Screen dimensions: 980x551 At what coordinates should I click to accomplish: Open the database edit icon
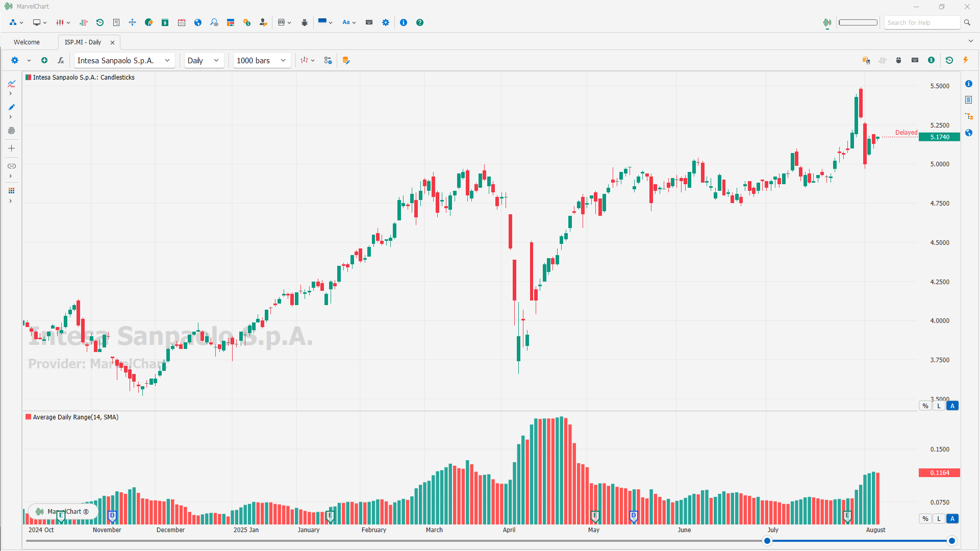[x=346, y=60]
